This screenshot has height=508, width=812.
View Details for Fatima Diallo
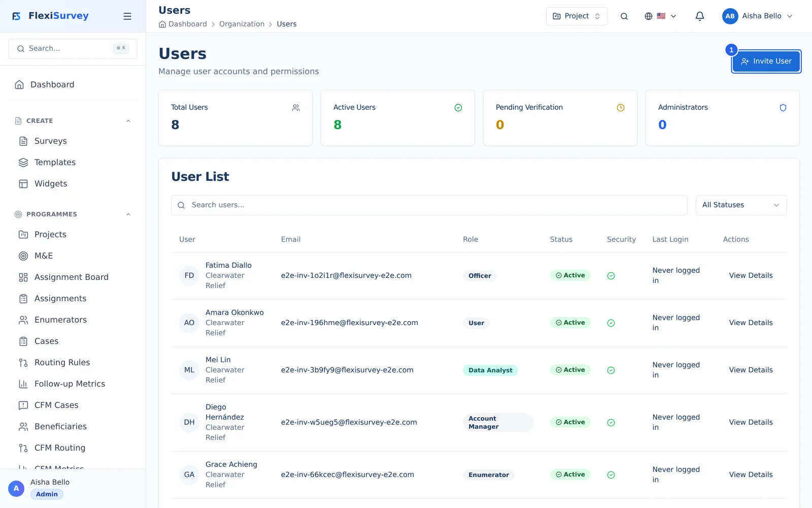751,276
